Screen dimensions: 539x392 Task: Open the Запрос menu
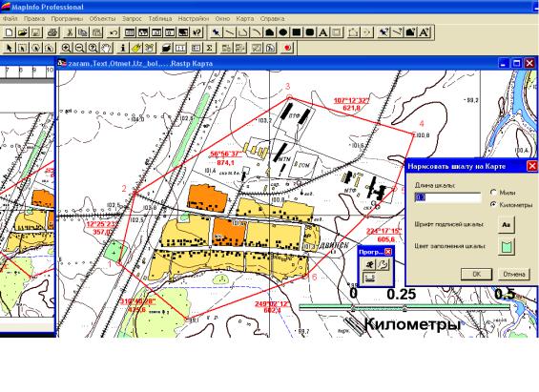pyautogui.click(x=132, y=18)
